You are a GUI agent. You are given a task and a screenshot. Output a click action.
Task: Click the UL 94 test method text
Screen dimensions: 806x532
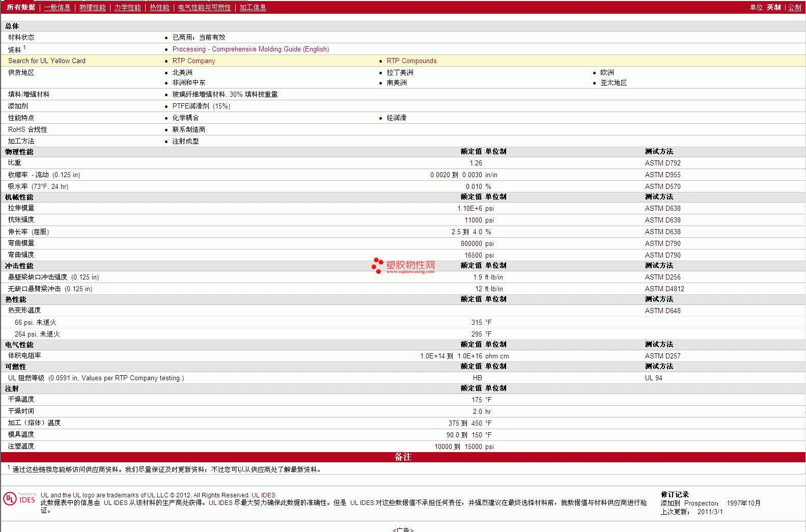click(653, 378)
